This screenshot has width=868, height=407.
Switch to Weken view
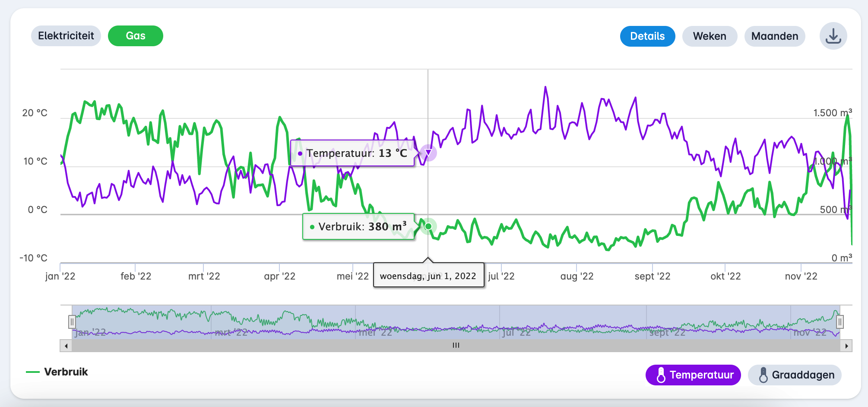[x=709, y=36]
